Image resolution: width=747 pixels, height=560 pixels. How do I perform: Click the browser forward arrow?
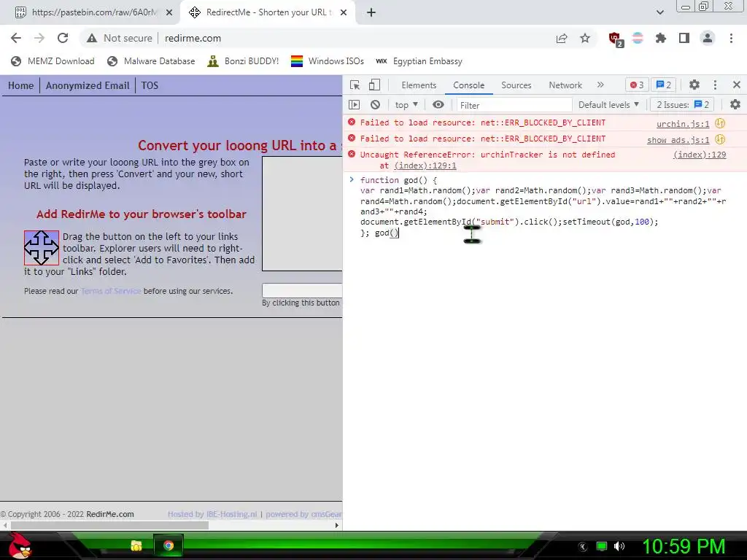[x=39, y=38]
